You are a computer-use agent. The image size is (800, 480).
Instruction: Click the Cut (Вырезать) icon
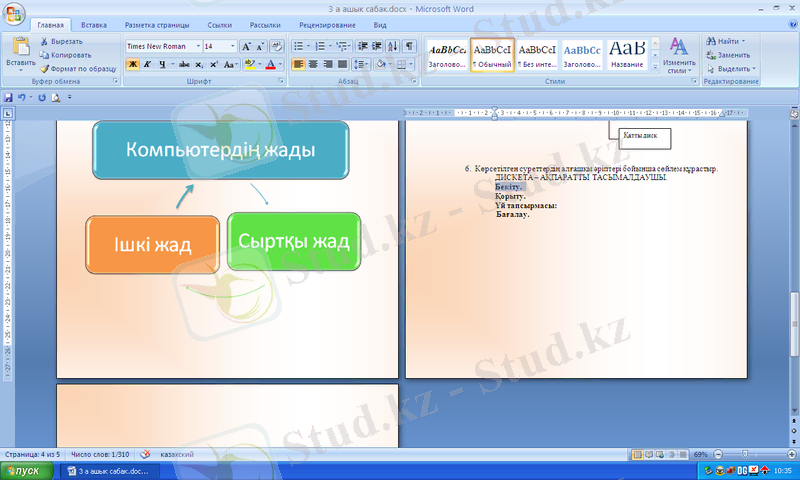(x=44, y=41)
